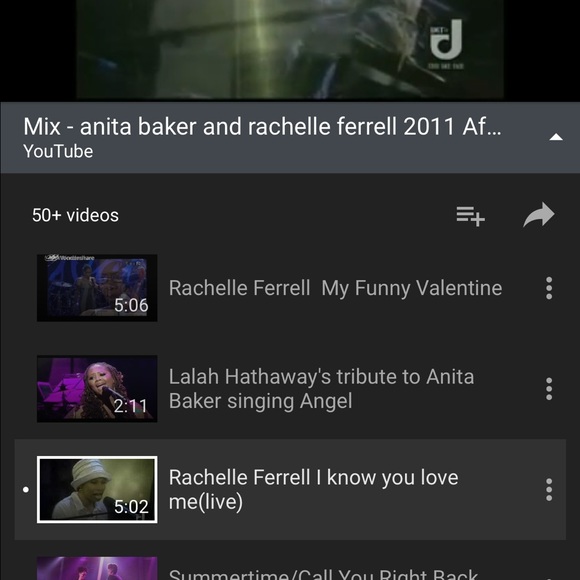
Task: Select 'Rachelle Ferrell I know you love me(live)' title
Action: pos(314,489)
